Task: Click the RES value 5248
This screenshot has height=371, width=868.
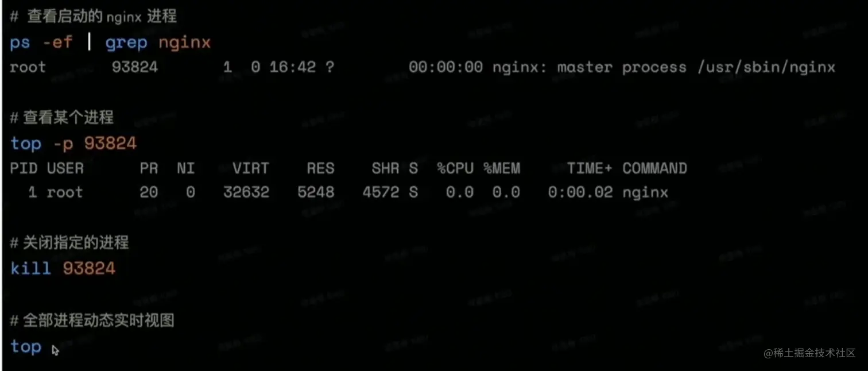Action: point(316,192)
